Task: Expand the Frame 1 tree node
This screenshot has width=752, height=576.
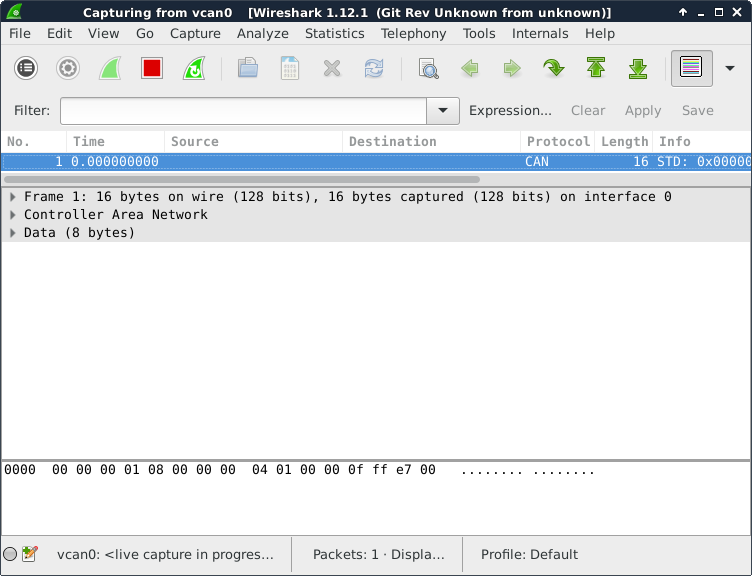Action: [13, 197]
